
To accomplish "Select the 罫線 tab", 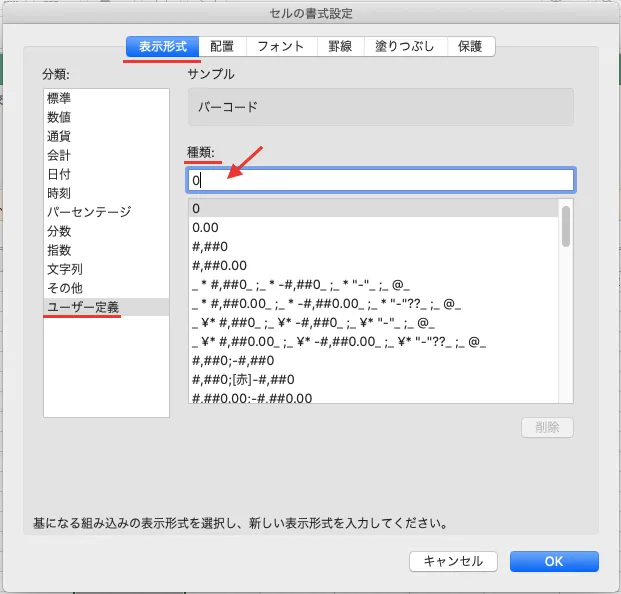I will click(341, 46).
